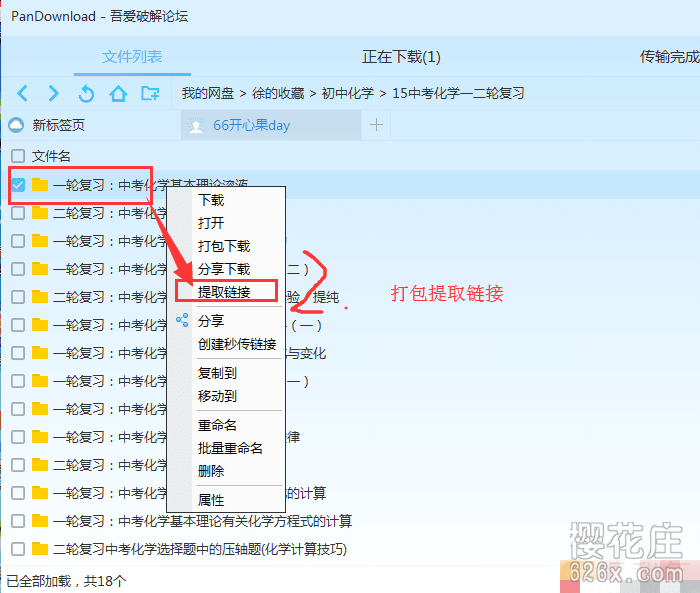Choose 属性 from context menu
This screenshot has height=593, width=700.
point(211,500)
